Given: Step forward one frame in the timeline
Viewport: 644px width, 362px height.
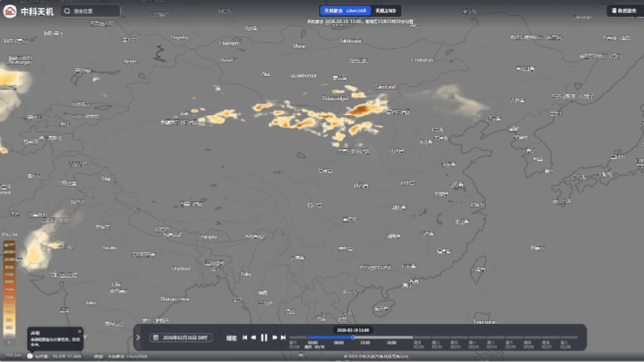Looking at the screenshot, I should [275, 338].
